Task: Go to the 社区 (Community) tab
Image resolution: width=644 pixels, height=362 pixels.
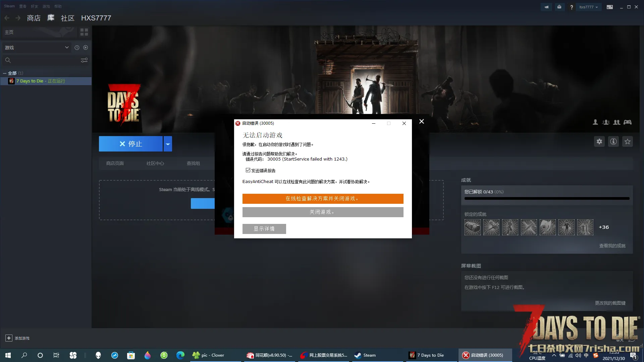Action: pos(67,18)
